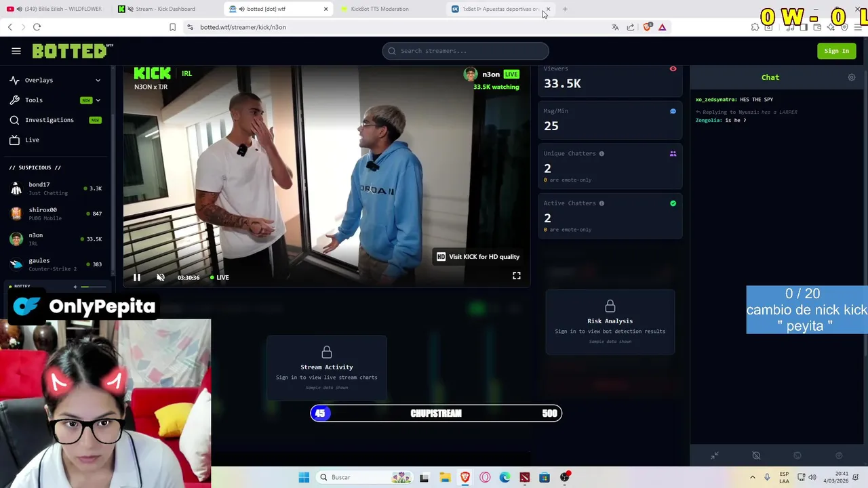Click the taskbar Buscar search box

366,477
